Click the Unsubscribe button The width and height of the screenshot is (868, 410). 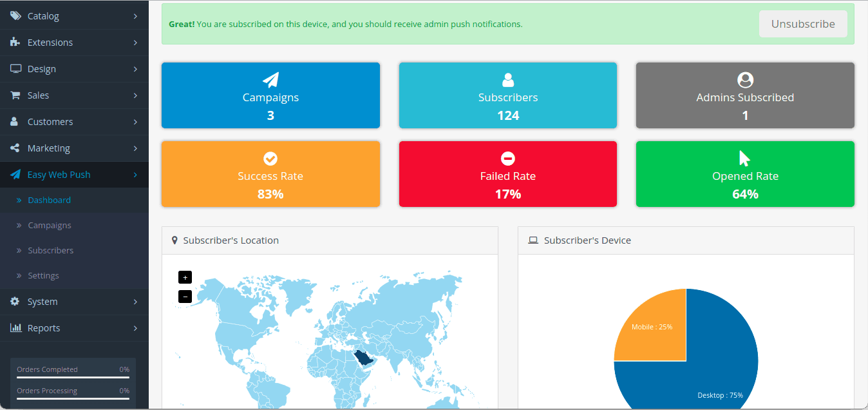click(x=803, y=24)
